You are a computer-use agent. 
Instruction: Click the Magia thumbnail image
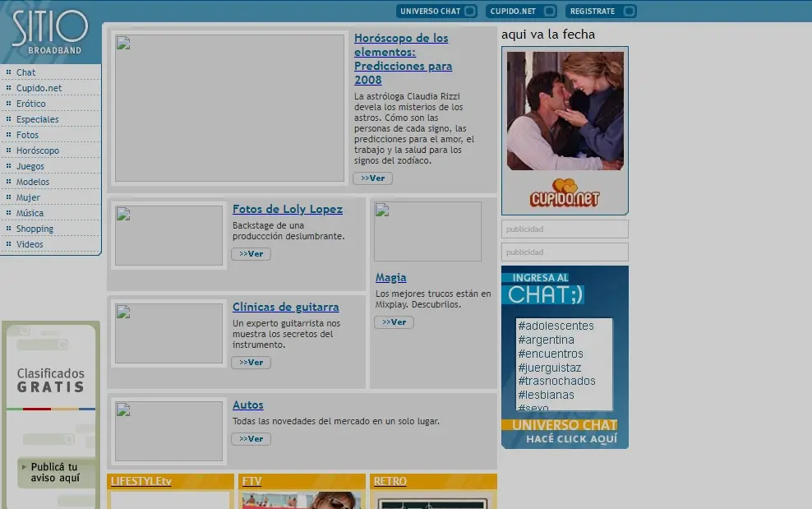point(427,231)
